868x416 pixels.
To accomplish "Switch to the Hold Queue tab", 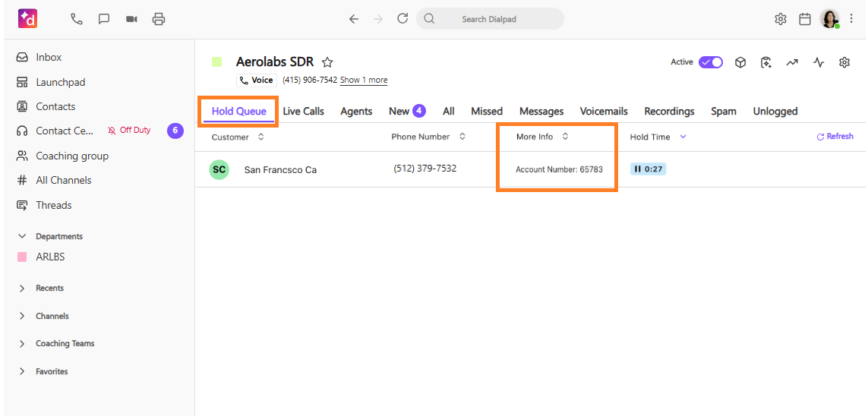I will pyautogui.click(x=238, y=111).
